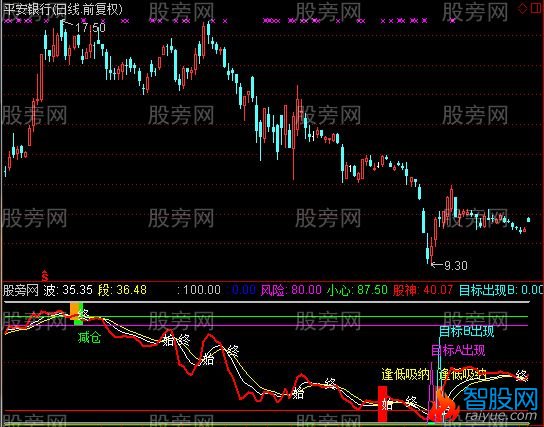Click the 股神: 40.07 indicator value
The width and height of the screenshot is (544, 427).
[x=423, y=290]
